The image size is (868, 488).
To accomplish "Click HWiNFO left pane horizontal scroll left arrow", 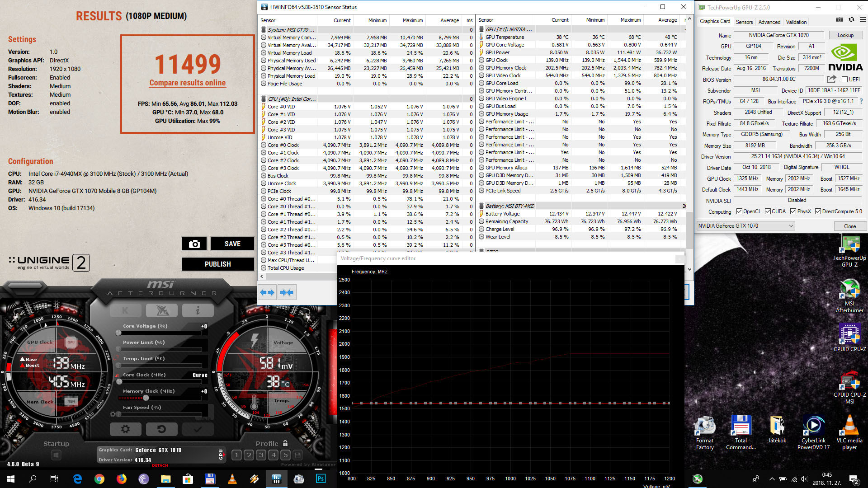I will (262, 276).
